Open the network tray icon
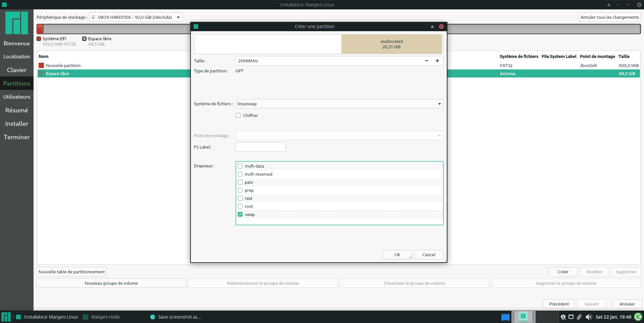 tap(571, 317)
